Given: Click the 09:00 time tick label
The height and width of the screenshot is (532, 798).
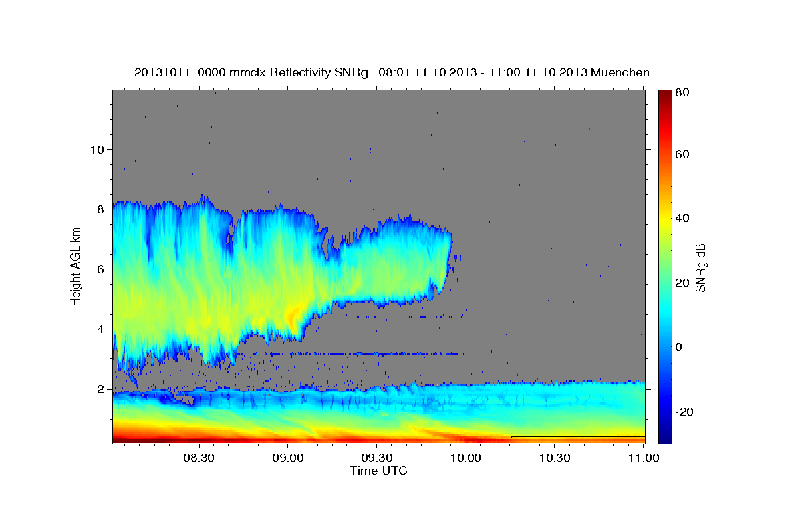Looking at the screenshot, I should pos(288,458).
